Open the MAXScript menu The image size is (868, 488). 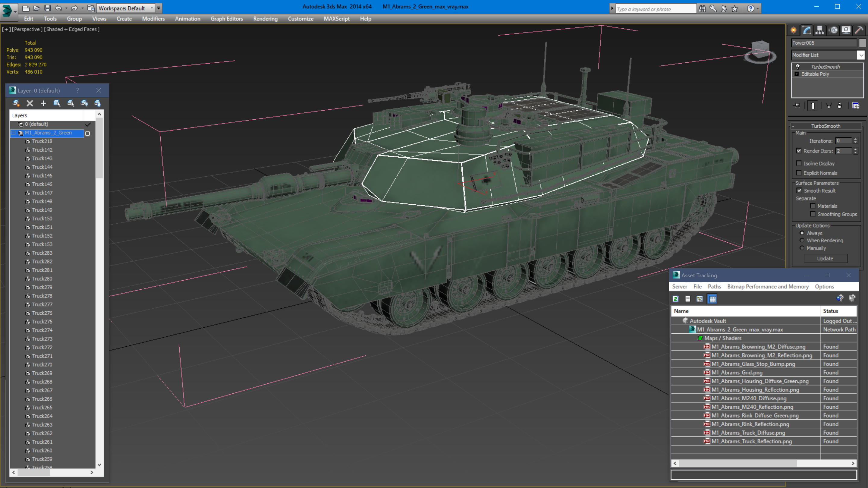coord(336,19)
